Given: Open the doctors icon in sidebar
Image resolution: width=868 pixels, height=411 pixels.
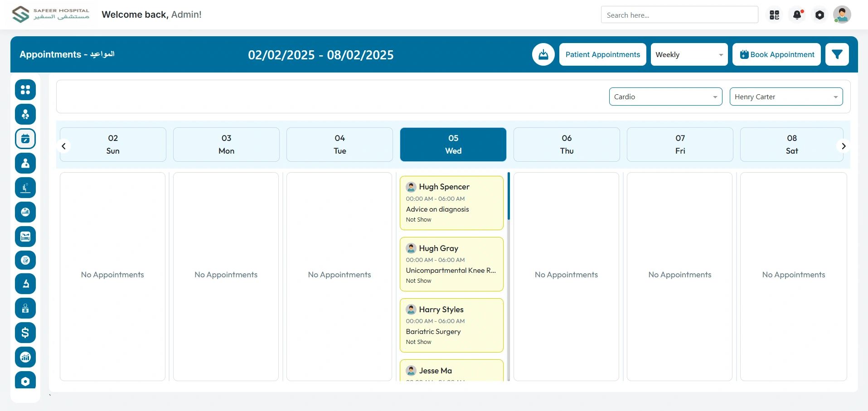Looking at the screenshot, I should coord(25,163).
